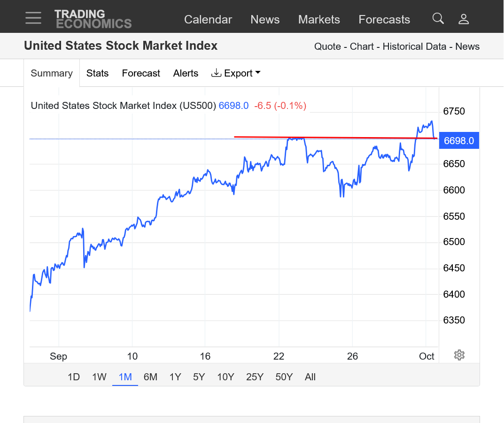504x423 pixels.
Task: Open Forecasts in top navigation
Action: click(384, 20)
